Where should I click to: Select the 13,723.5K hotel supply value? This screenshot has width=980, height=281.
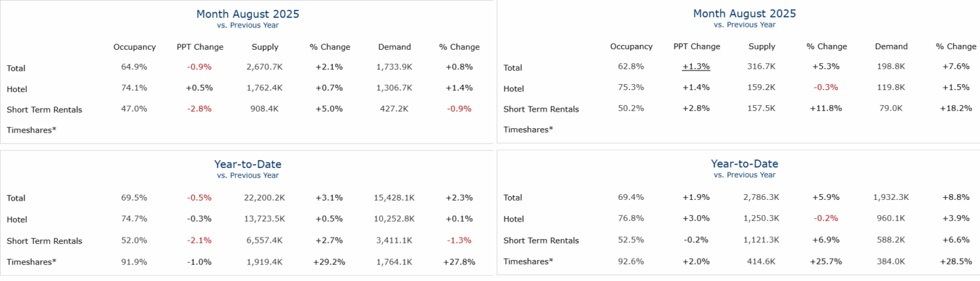coord(265,219)
